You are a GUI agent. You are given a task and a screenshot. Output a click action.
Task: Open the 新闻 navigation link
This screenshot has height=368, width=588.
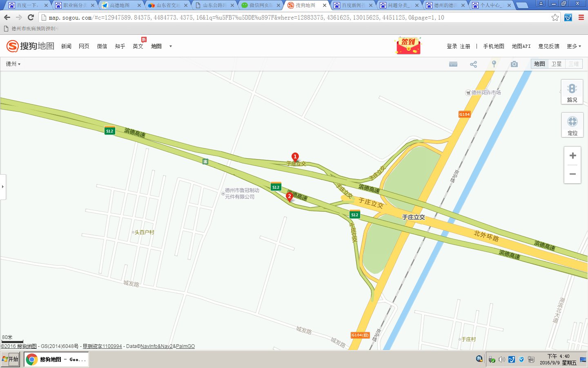(66, 46)
